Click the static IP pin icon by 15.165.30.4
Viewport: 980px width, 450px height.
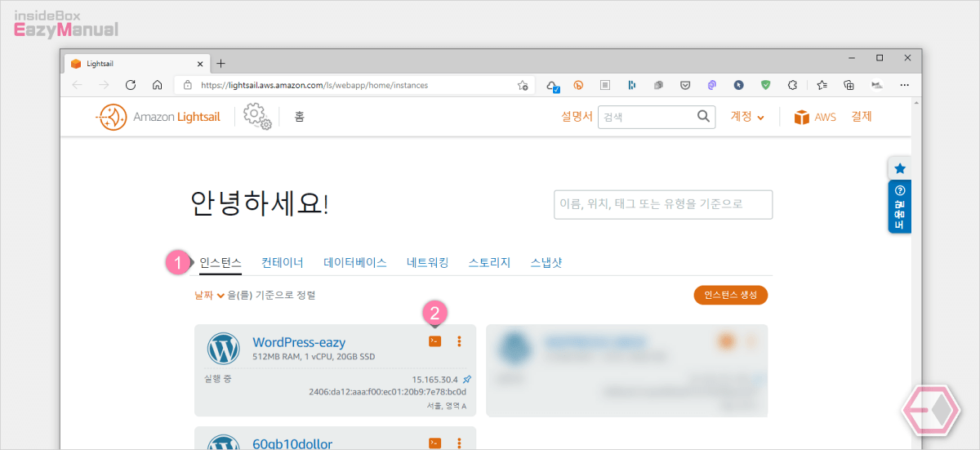tap(467, 380)
